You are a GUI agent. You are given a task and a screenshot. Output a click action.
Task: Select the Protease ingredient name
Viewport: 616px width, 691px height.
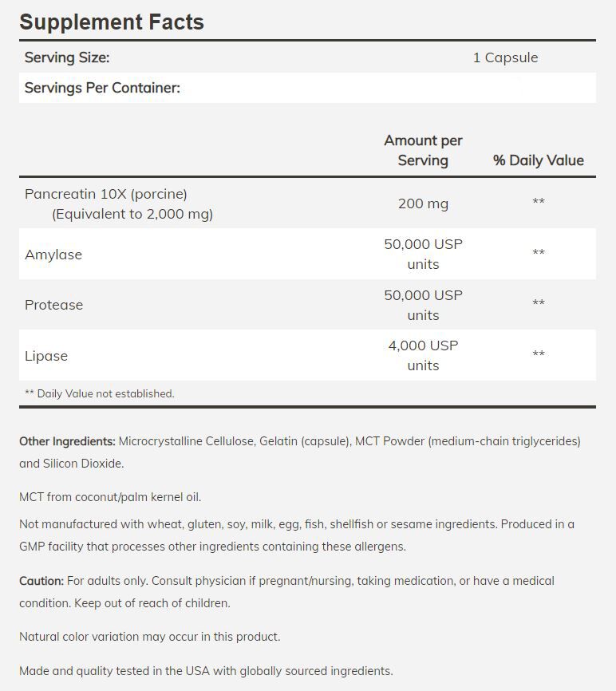pyautogui.click(x=53, y=305)
